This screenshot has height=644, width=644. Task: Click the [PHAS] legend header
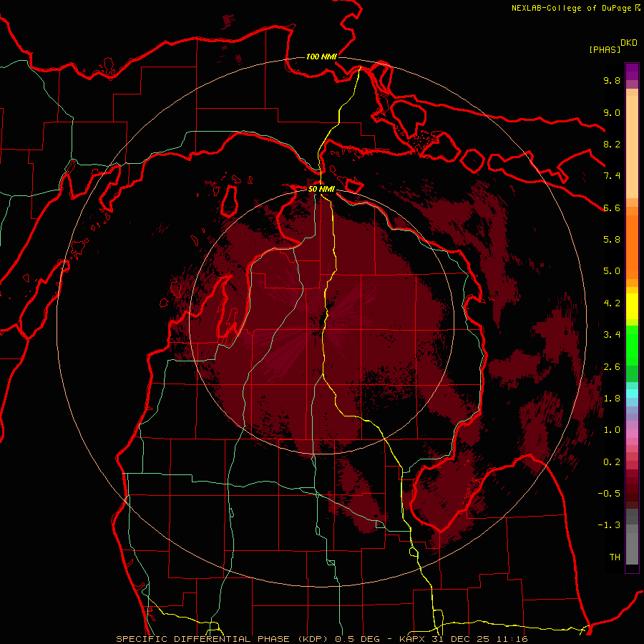[x=605, y=50]
